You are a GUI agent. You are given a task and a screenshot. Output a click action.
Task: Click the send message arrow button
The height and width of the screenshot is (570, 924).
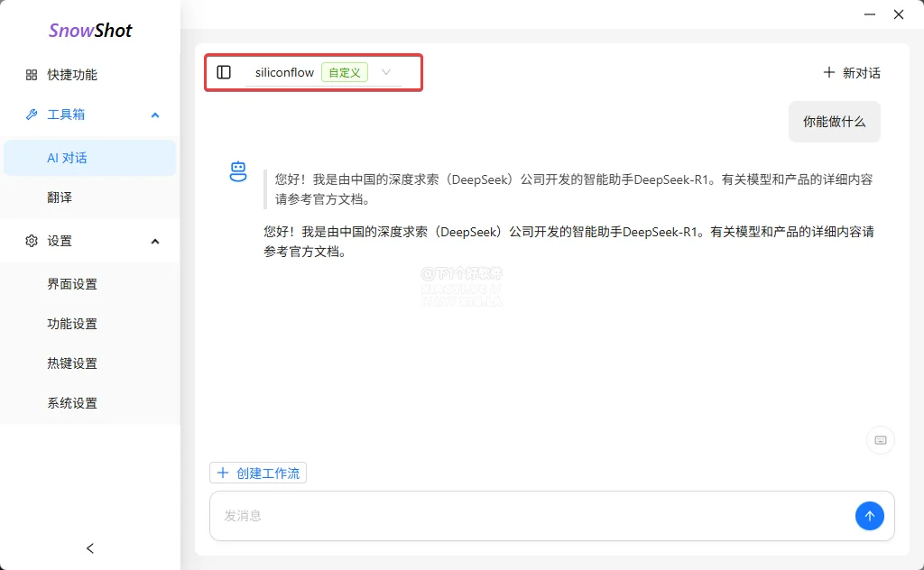869,516
